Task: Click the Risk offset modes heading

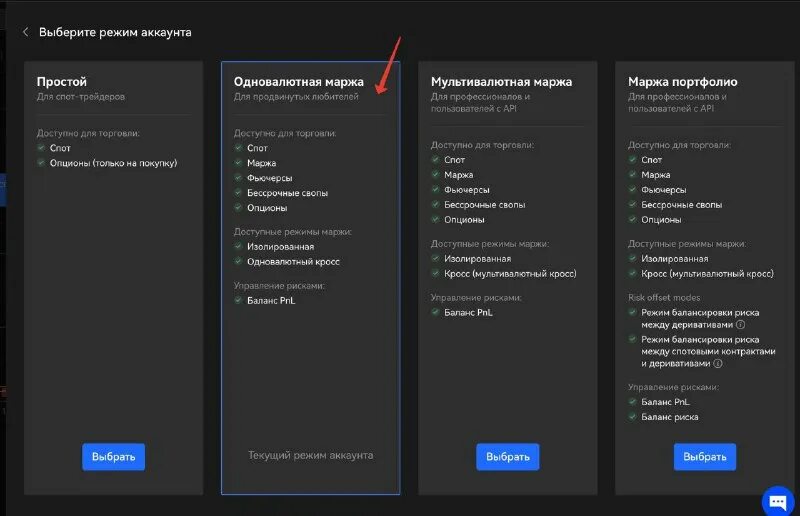Action: tap(664, 298)
